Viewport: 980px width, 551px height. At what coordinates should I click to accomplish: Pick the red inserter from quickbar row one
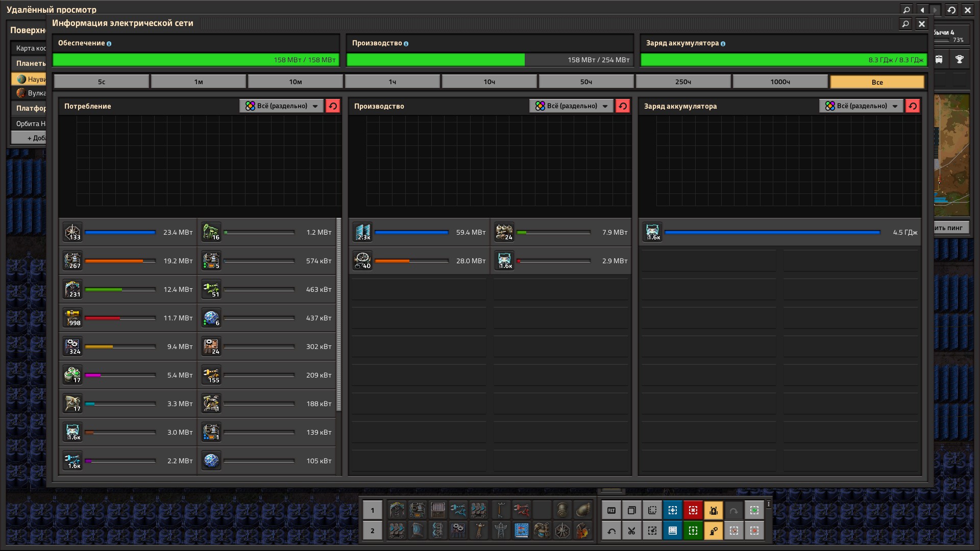[521, 510]
